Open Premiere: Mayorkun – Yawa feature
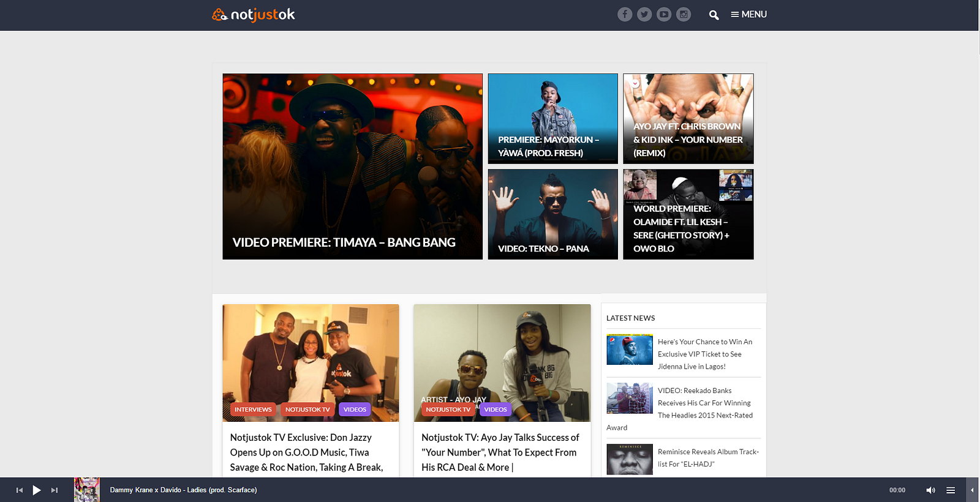This screenshot has height=502, width=980. pyautogui.click(x=553, y=119)
